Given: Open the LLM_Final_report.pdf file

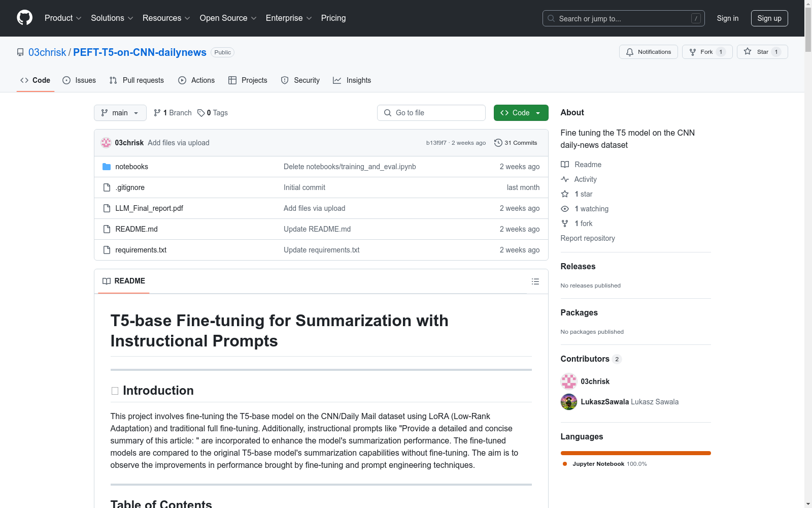Looking at the screenshot, I should pyautogui.click(x=149, y=208).
